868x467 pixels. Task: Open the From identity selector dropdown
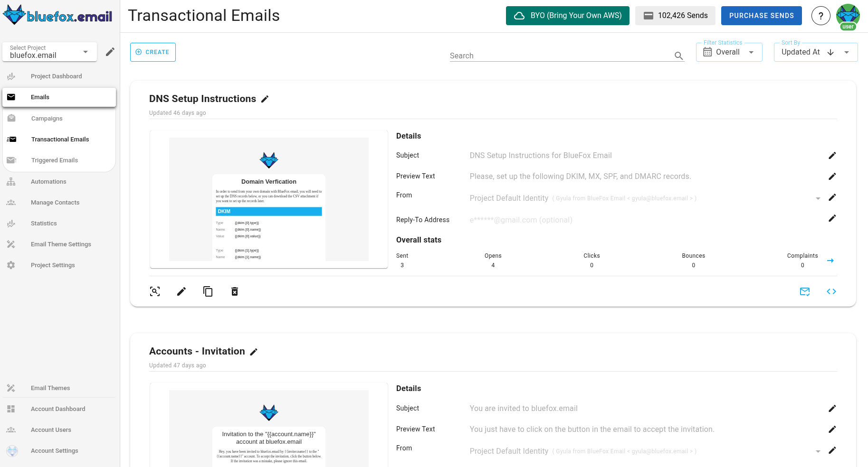(818, 198)
